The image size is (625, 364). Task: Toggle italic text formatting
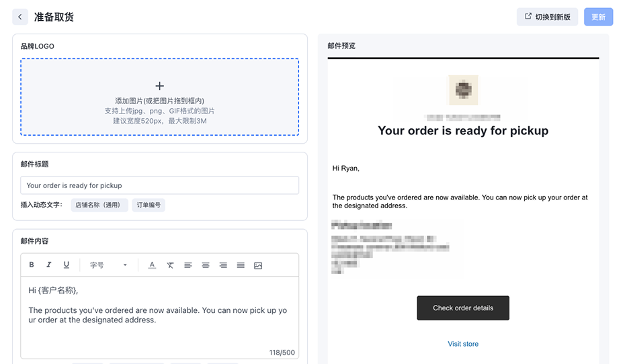[49, 265]
